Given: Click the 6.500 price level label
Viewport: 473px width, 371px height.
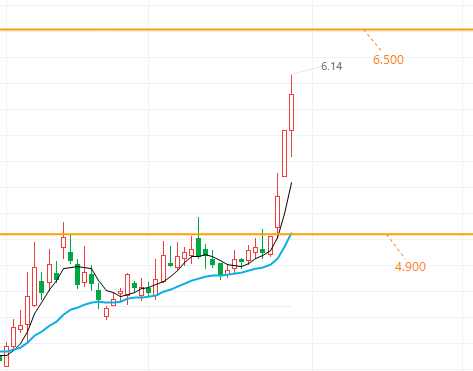Looking at the screenshot, I should pos(388,60).
